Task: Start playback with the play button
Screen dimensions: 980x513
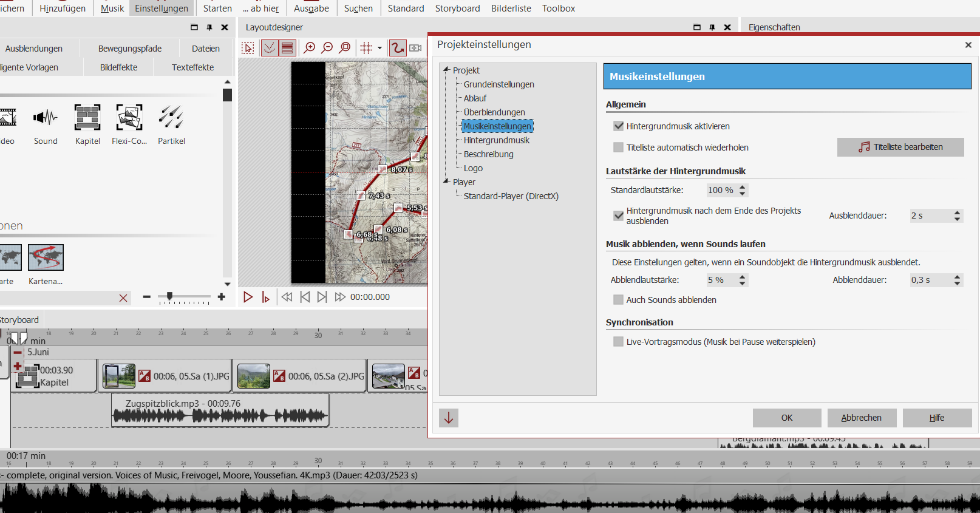Action: tap(248, 297)
